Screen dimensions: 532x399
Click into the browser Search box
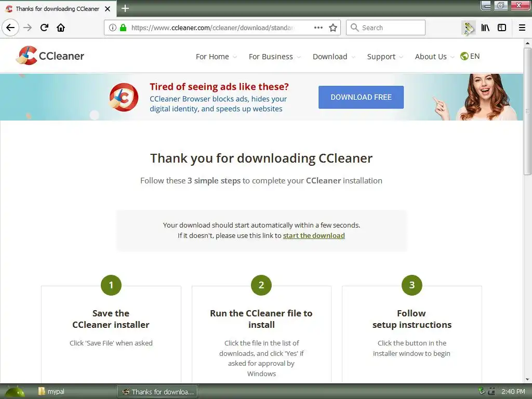click(386, 28)
